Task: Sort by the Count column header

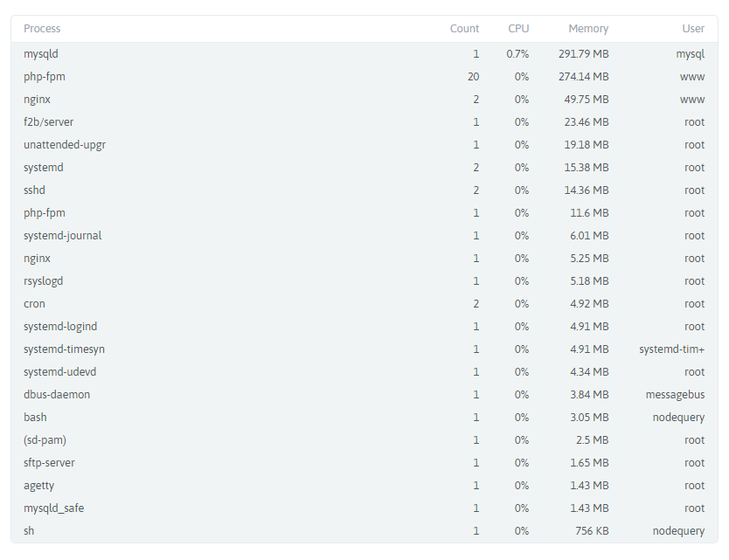Action: [x=464, y=29]
